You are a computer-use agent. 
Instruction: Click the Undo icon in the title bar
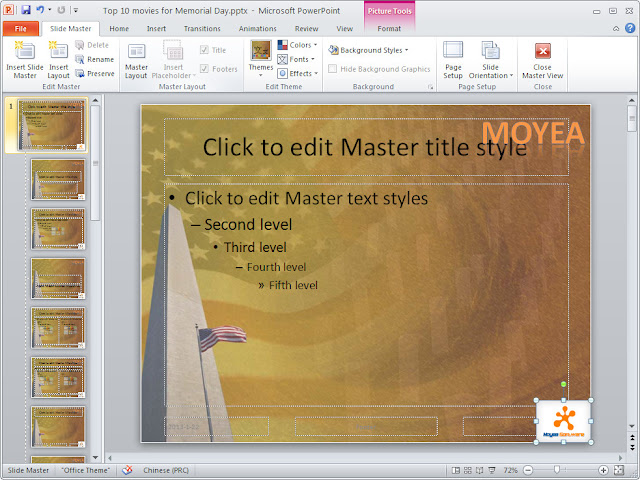click(40, 10)
